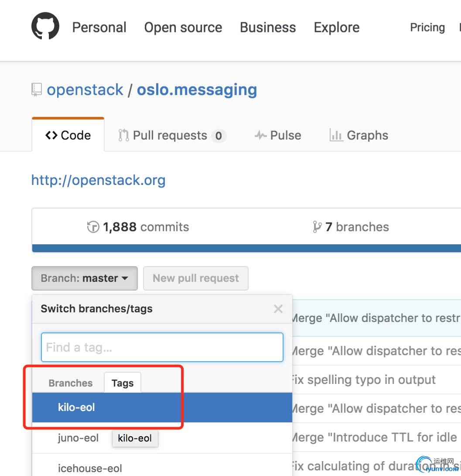Open the openstack organization link

point(85,90)
